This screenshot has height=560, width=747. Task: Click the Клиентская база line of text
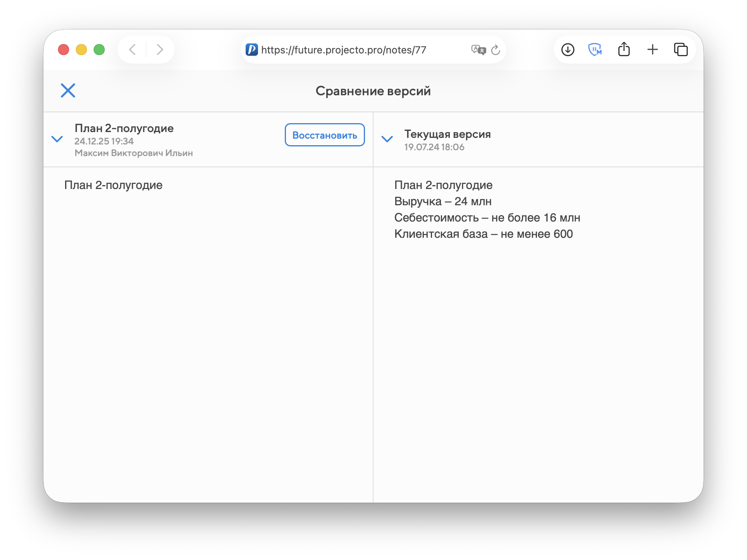pos(483,234)
